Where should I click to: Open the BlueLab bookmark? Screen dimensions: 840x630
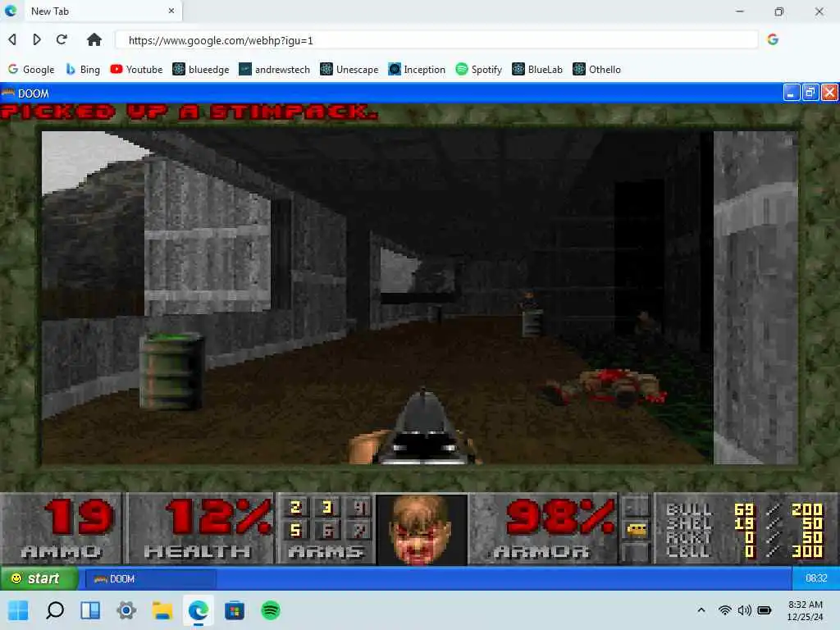pyautogui.click(x=537, y=70)
